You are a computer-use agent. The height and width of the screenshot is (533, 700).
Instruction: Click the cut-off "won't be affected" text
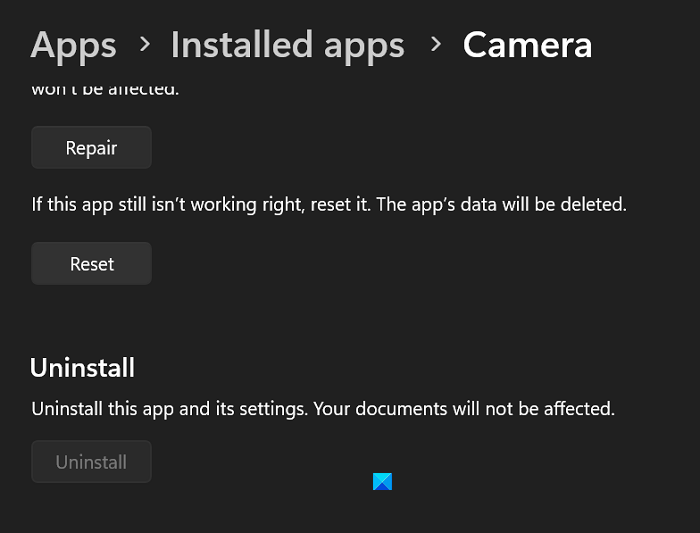coord(105,89)
